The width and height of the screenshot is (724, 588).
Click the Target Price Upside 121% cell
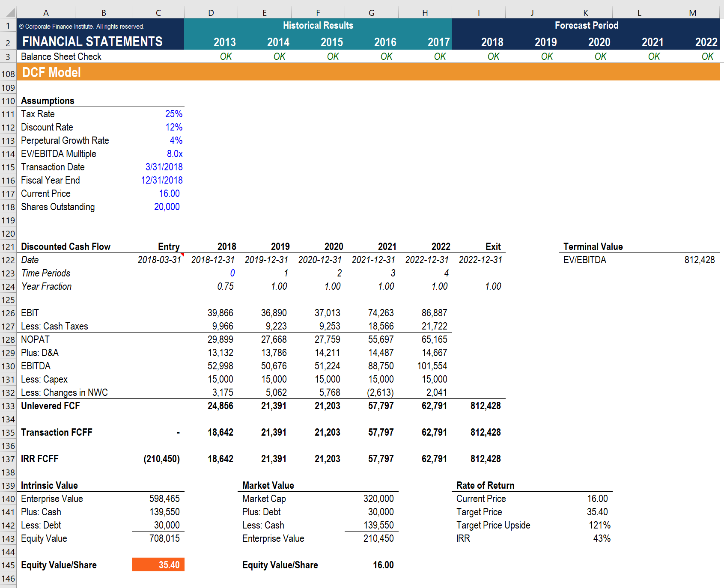point(586,525)
